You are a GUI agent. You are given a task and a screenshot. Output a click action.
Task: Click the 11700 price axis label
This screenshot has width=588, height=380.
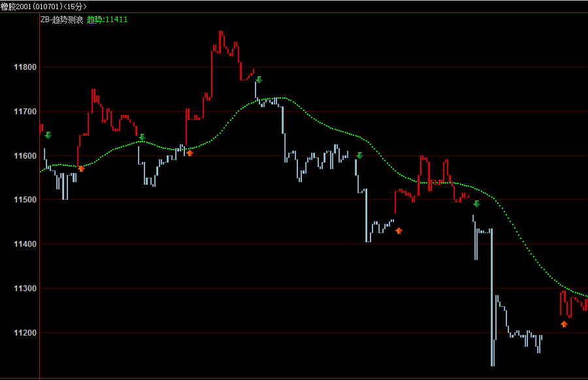pos(25,112)
